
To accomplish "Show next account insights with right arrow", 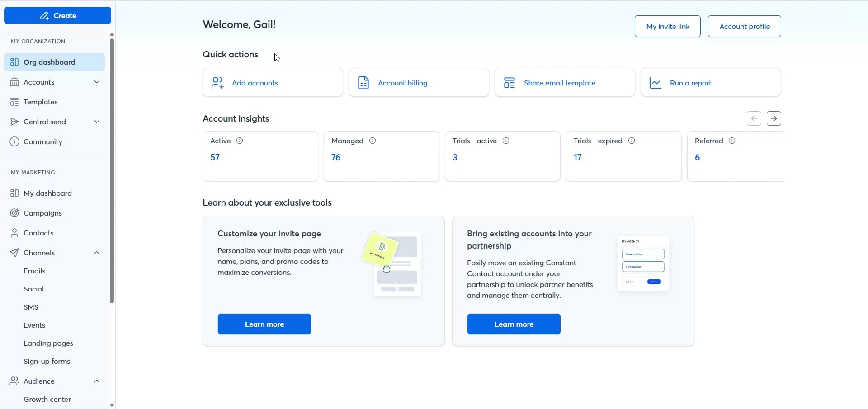I will (774, 118).
